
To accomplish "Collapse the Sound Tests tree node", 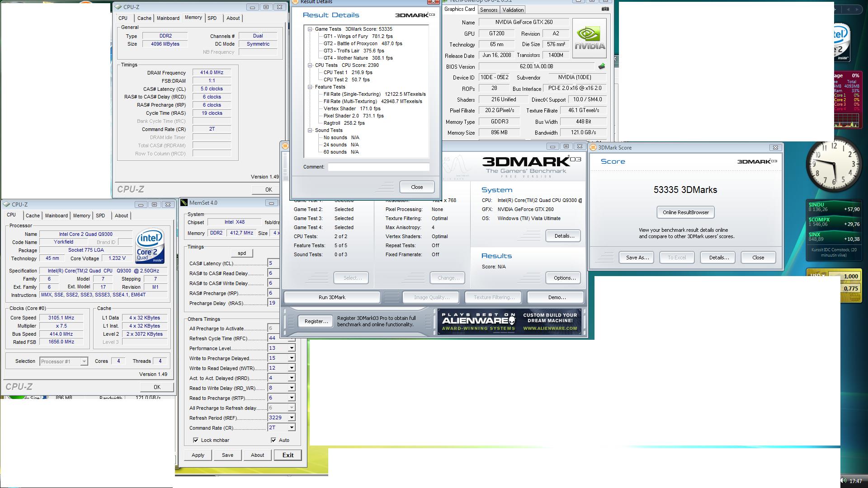I will coord(310,130).
